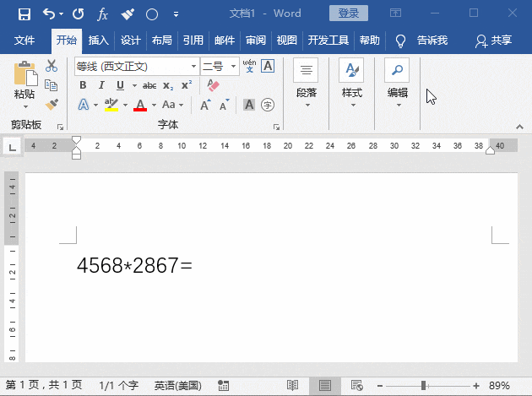Click the 英语(美国) language indicator
Image resolution: width=532 pixels, height=396 pixels.
pos(178,386)
